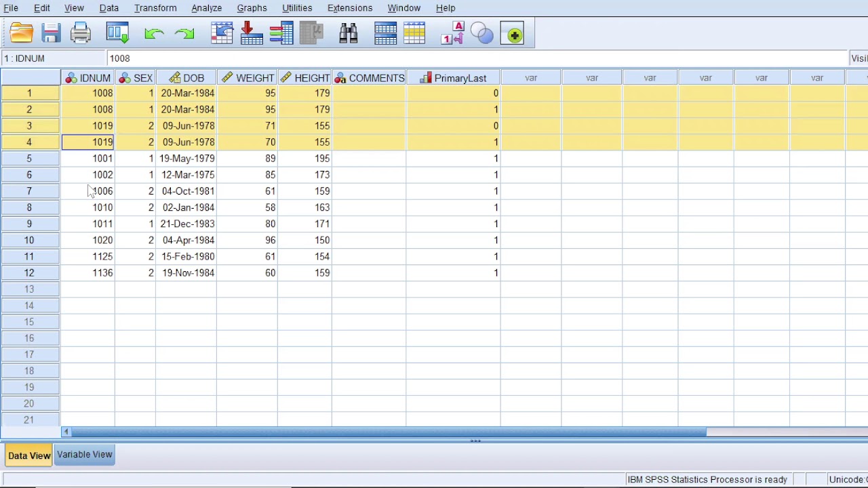Select row 5 by its row number
868x488 pixels.
[30, 158]
